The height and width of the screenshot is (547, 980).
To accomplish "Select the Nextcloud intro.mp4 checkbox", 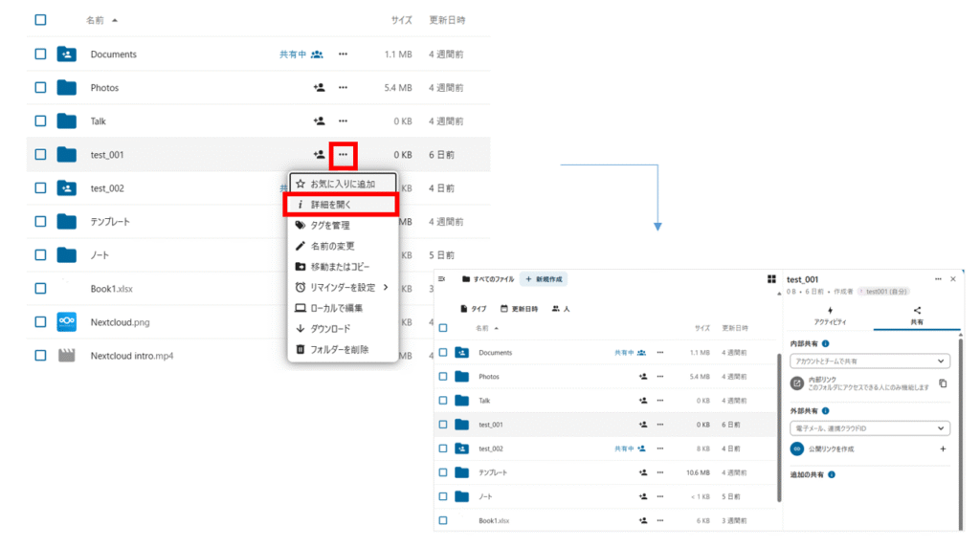I will pyautogui.click(x=40, y=356).
